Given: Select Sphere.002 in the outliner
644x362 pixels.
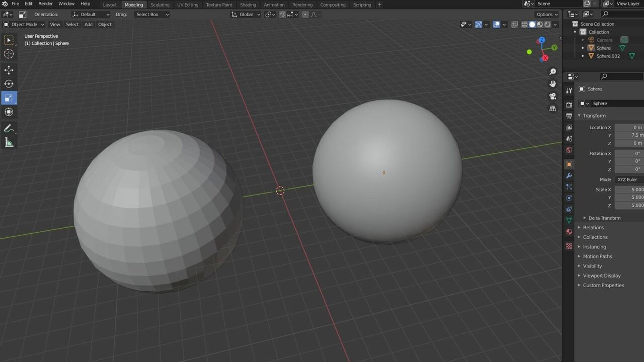Looking at the screenshot, I should pyautogui.click(x=608, y=56).
